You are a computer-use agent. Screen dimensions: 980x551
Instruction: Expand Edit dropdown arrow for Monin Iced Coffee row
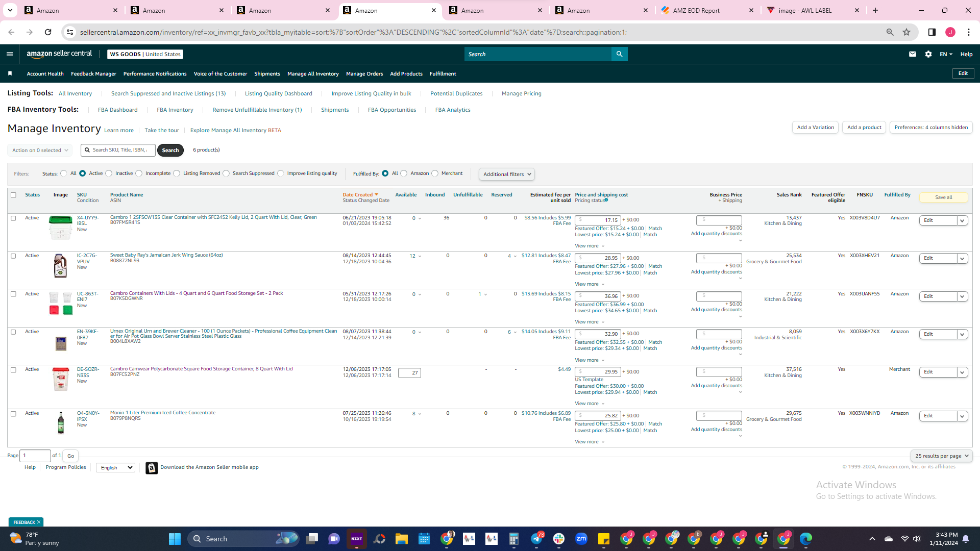(963, 416)
